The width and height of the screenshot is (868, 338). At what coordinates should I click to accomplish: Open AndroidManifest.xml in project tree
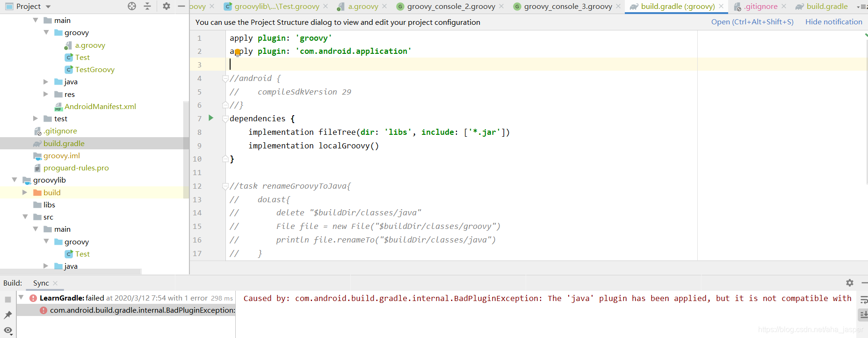[100, 106]
